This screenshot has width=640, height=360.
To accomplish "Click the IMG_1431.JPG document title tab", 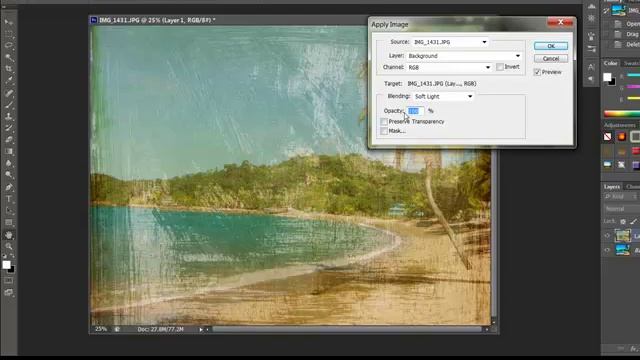I will click(157, 20).
